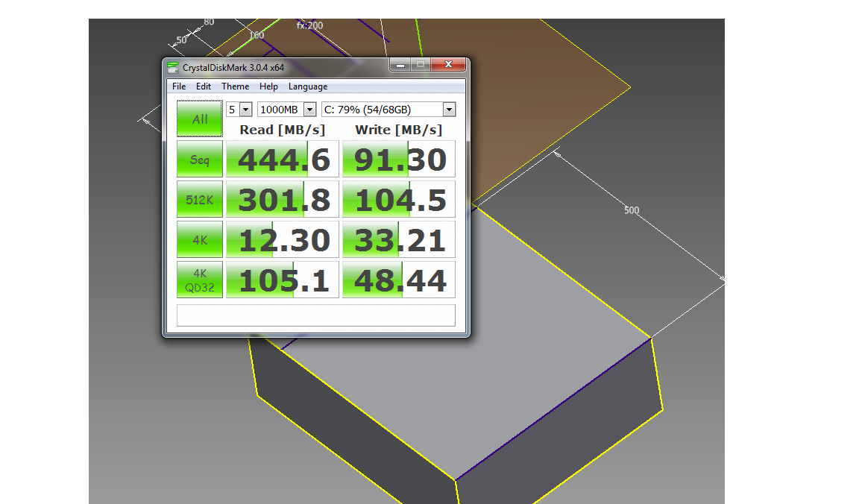The image size is (859, 504).
Task: Start the 512K benchmark test
Action: (x=200, y=200)
